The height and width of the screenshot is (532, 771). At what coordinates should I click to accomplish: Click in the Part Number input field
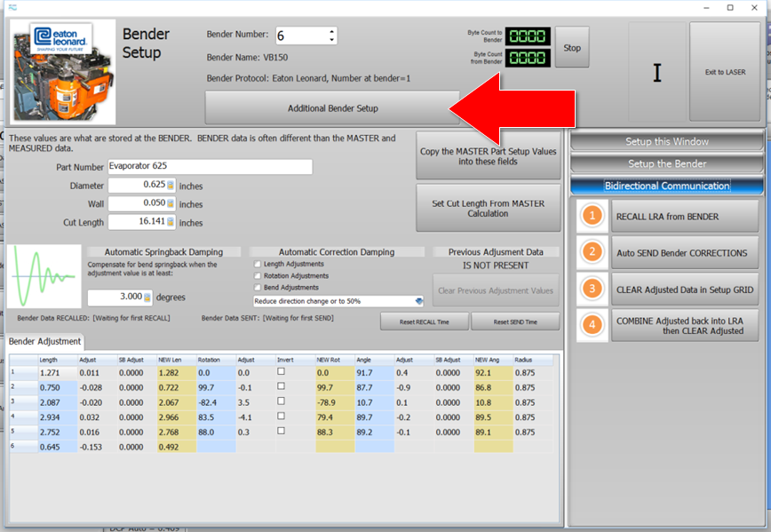tap(210, 167)
